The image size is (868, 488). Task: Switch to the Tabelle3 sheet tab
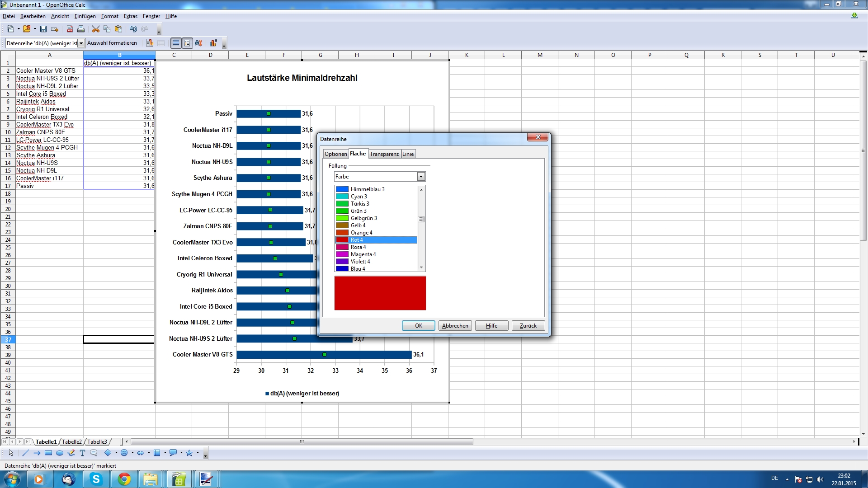point(97,442)
